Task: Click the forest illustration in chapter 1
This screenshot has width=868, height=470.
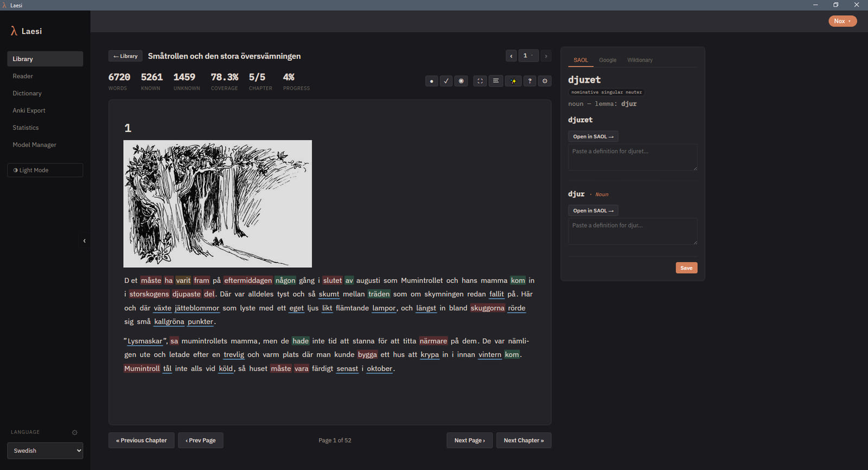Action: click(218, 204)
